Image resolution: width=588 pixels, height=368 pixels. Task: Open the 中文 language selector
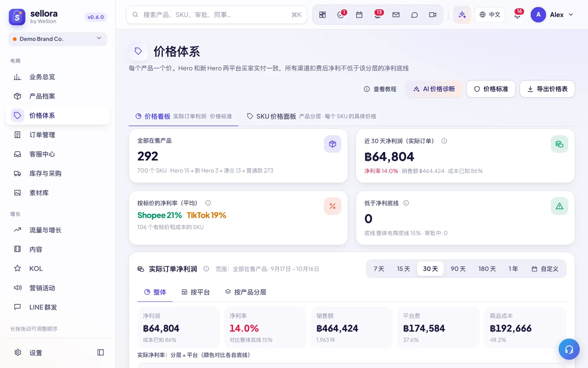(490, 15)
